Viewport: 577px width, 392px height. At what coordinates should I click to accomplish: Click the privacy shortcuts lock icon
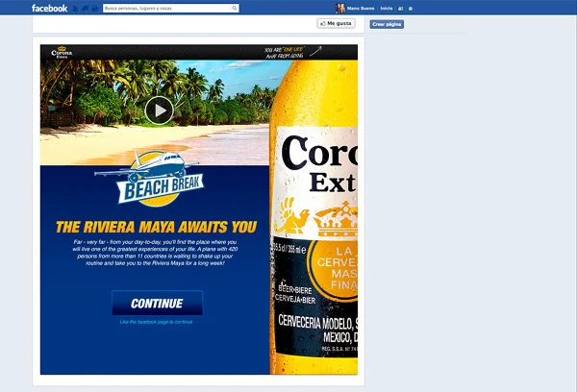point(401,9)
